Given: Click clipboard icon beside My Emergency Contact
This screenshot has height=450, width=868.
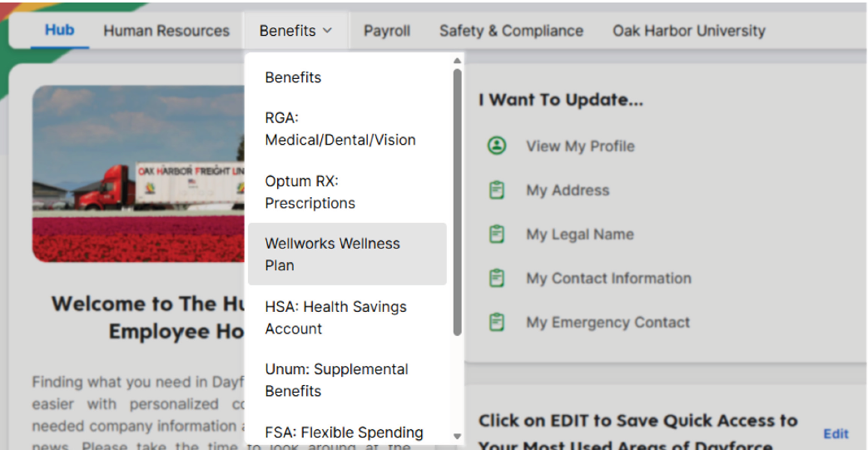Looking at the screenshot, I should [497, 323].
